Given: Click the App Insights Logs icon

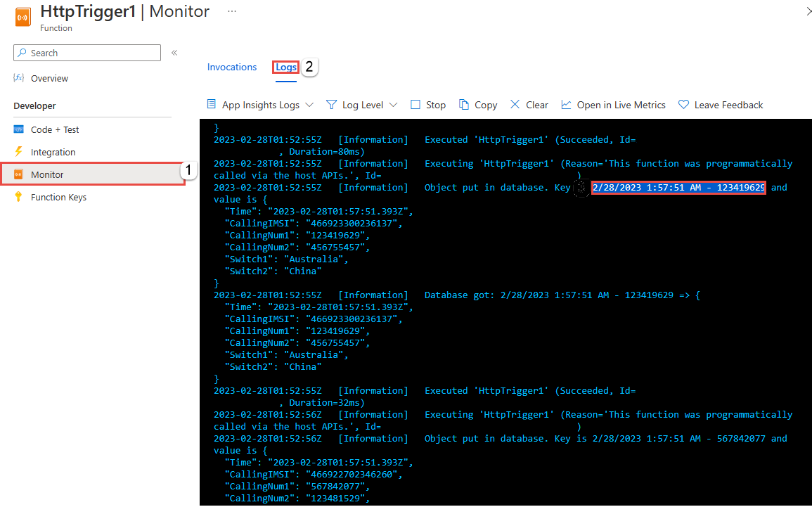Looking at the screenshot, I should click(x=210, y=104).
